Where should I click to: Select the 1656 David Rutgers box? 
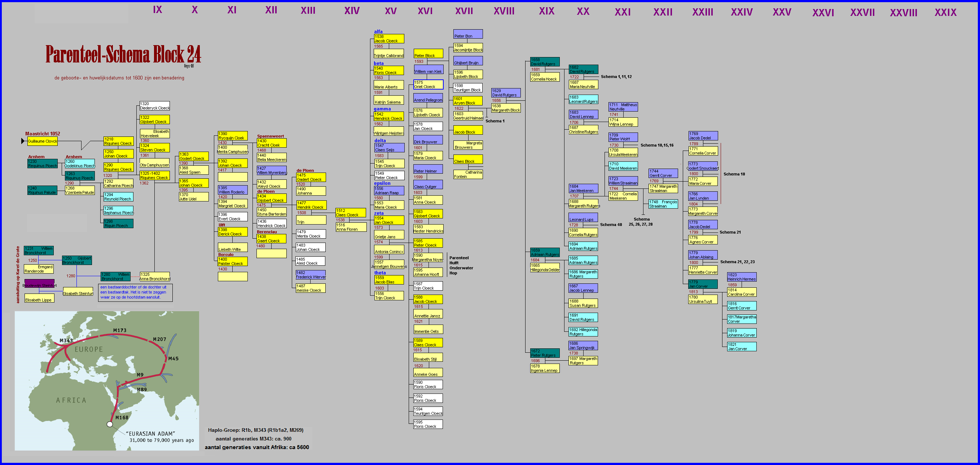pos(545,62)
